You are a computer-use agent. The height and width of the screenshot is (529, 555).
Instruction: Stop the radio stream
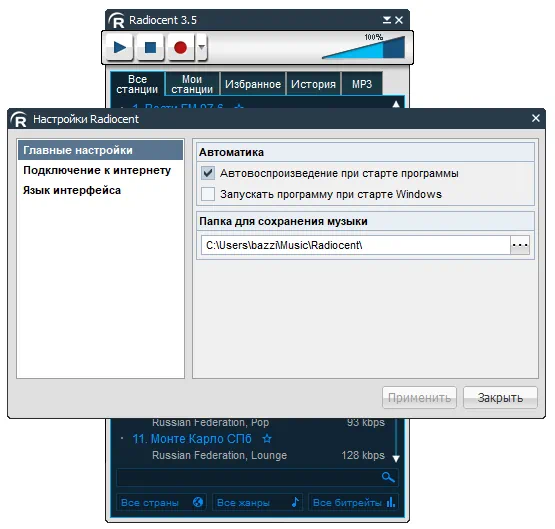click(150, 47)
